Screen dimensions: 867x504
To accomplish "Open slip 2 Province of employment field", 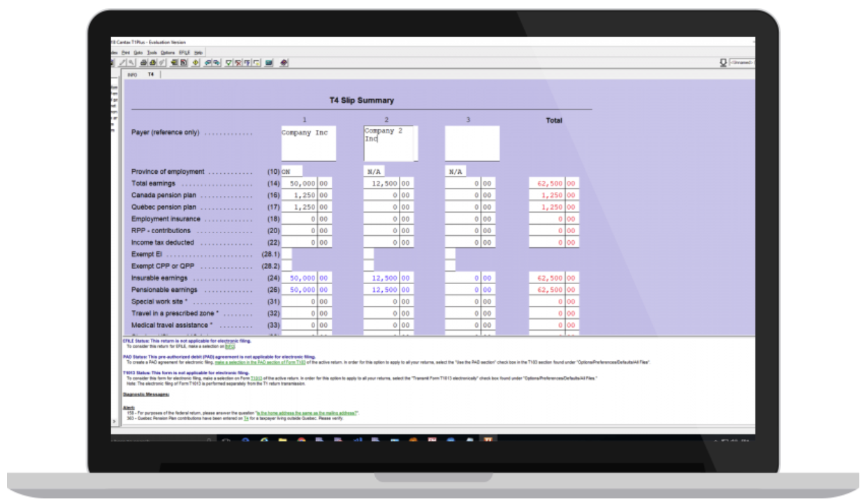I will point(374,172).
